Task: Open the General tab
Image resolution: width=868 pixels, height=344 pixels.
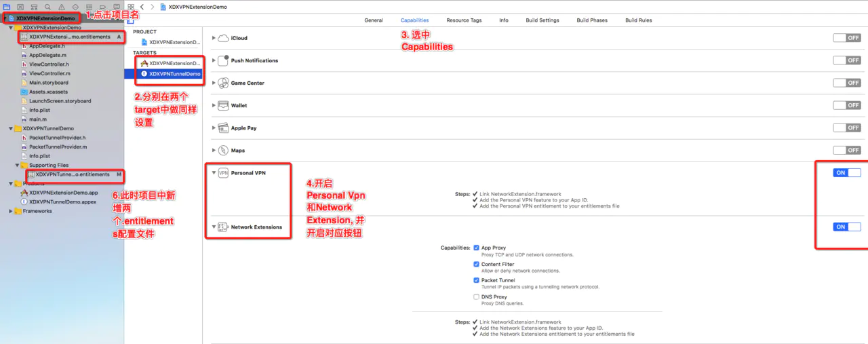Action: [x=374, y=20]
